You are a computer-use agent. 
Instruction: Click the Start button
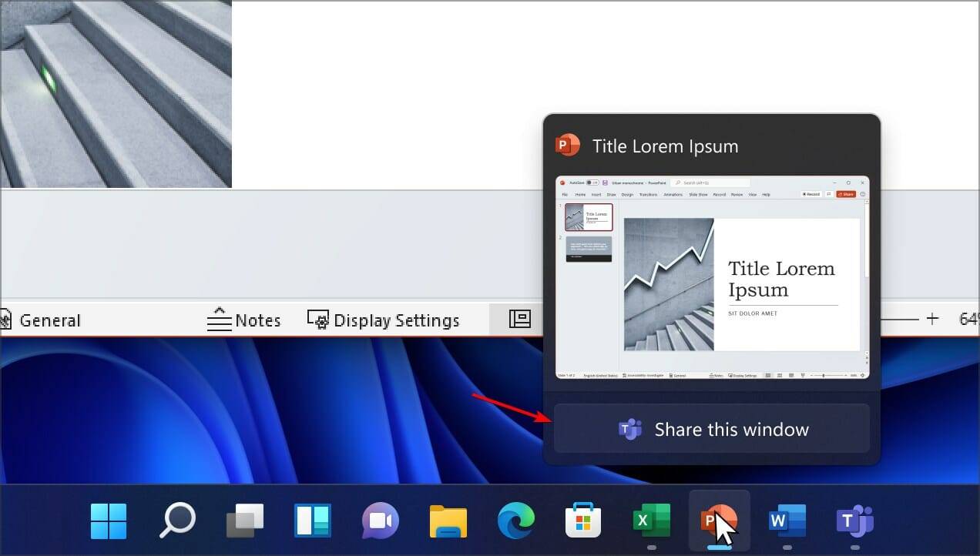tap(109, 521)
